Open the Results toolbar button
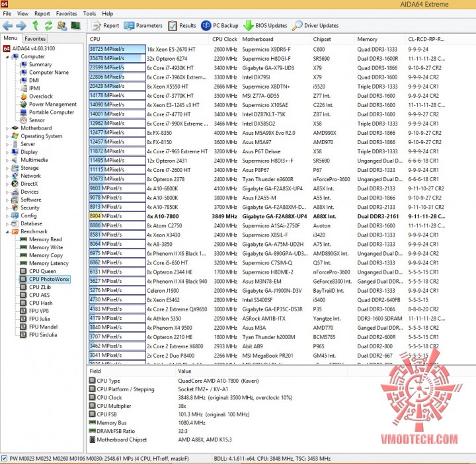476x464 pixels. [182, 26]
